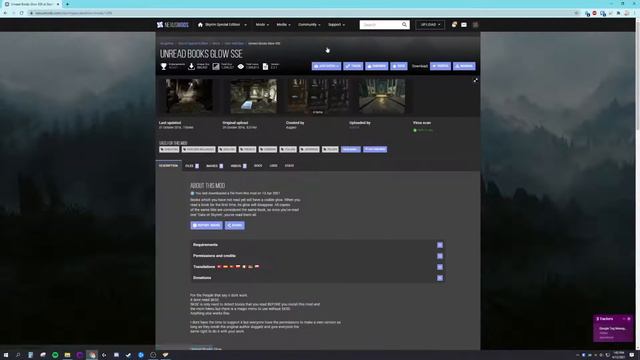The width and height of the screenshot is (640, 360).
Task: Switch to the Logs tab
Action: tap(273, 166)
